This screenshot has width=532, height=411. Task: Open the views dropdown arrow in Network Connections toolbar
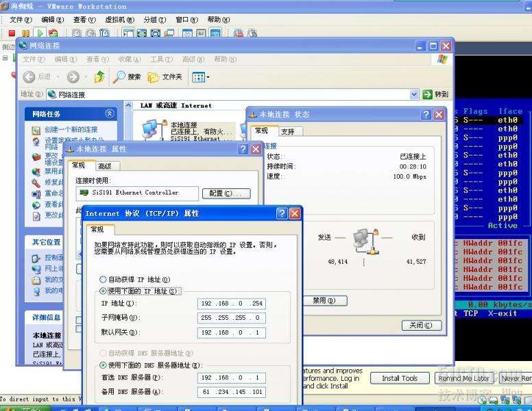tap(208, 77)
